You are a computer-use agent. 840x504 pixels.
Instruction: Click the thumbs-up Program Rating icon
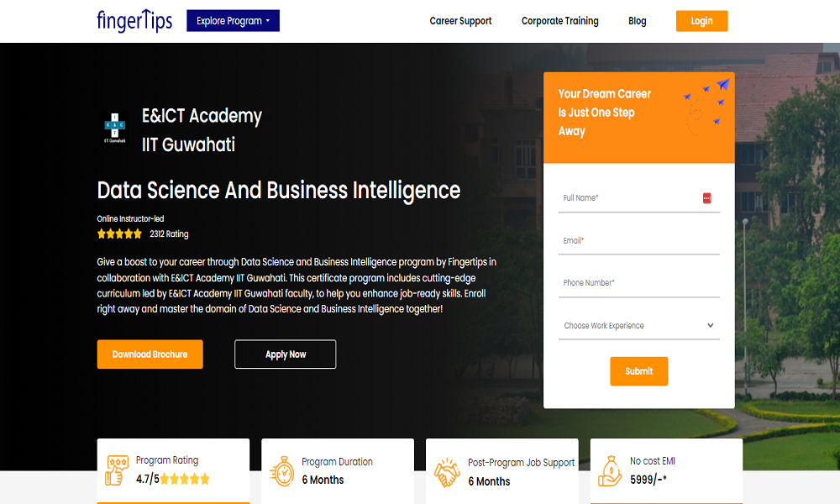(x=116, y=470)
